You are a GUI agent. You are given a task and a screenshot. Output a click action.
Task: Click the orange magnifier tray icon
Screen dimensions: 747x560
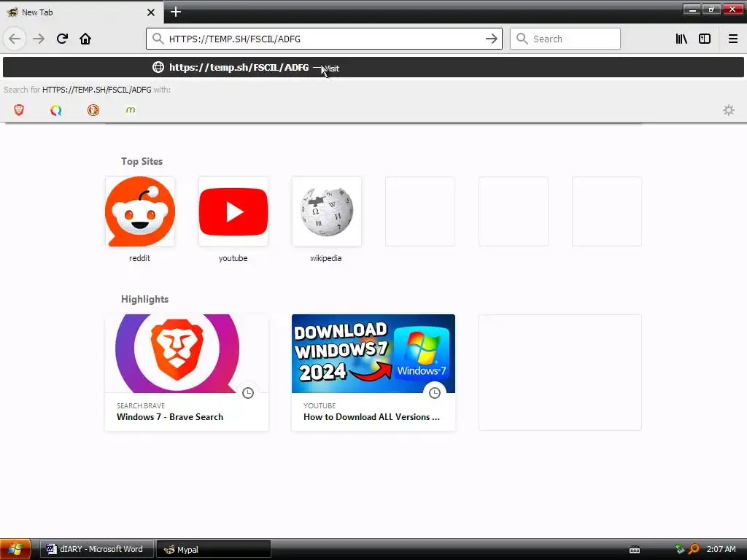point(694,549)
